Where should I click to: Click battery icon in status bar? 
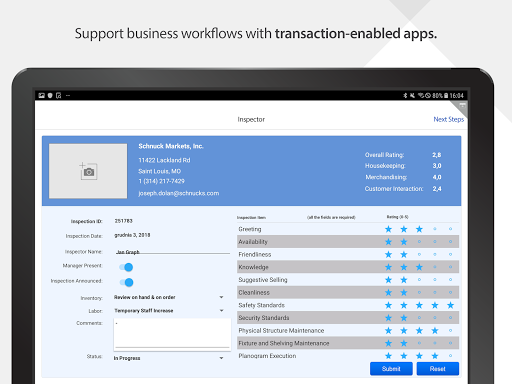446,96
